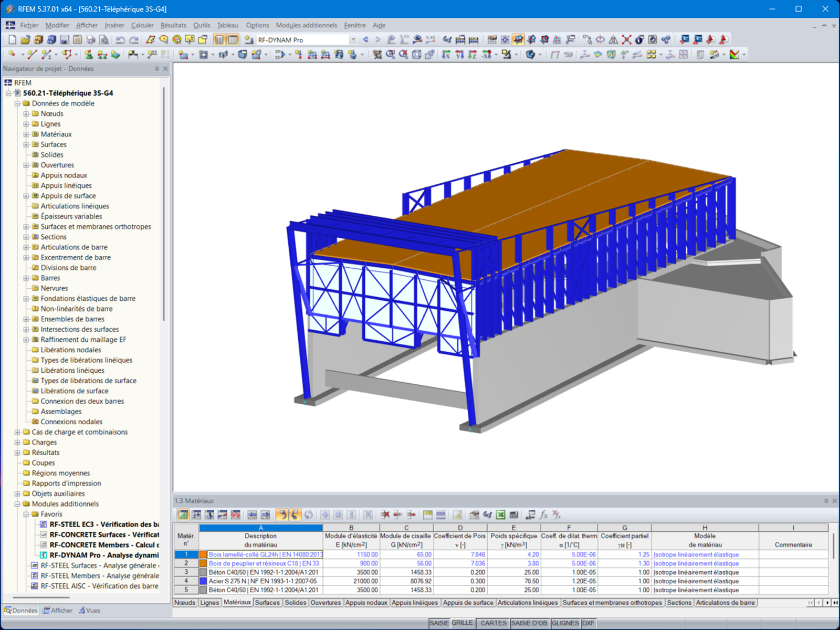Toggle the orange grid snap icon
The height and width of the screenshot is (630, 840).
[519, 39]
